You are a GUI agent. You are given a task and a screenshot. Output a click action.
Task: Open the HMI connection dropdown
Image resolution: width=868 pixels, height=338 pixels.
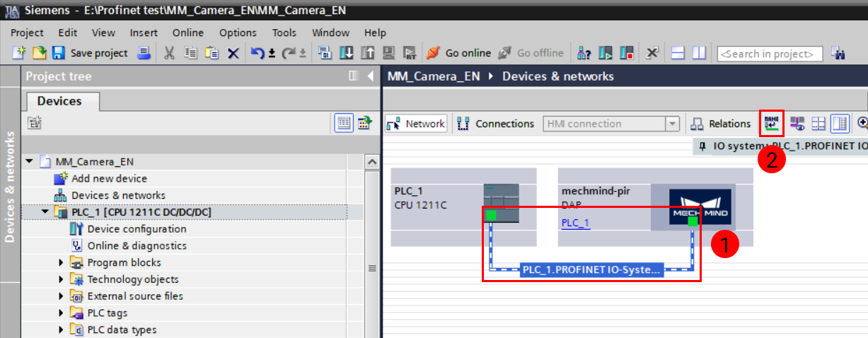point(672,124)
